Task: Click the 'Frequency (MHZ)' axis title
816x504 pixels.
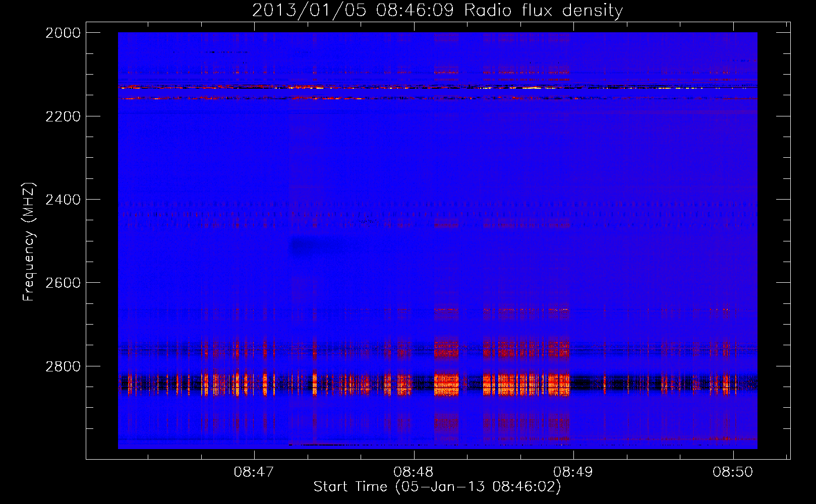Action: click(29, 242)
